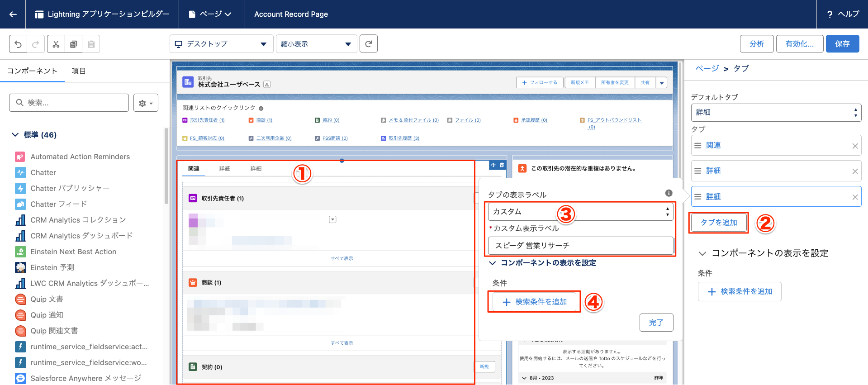Open the デスクトップ device dropdown
This screenshot has height=385, width=868.
coord(221,44)
